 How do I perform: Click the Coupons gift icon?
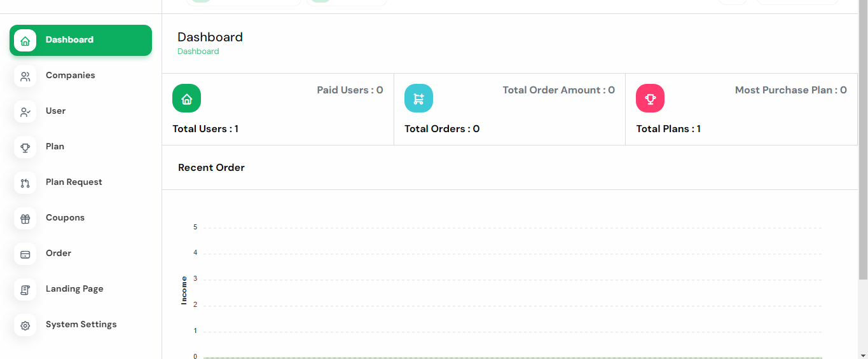point(25,219)
